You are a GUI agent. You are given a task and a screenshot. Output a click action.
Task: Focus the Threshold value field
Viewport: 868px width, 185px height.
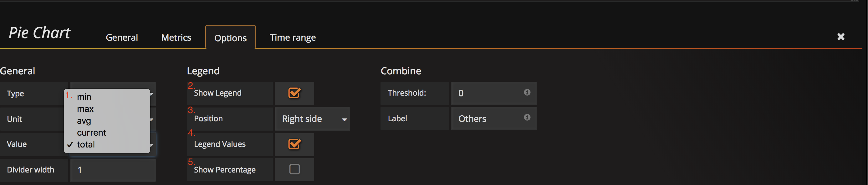tap(494, 93)
